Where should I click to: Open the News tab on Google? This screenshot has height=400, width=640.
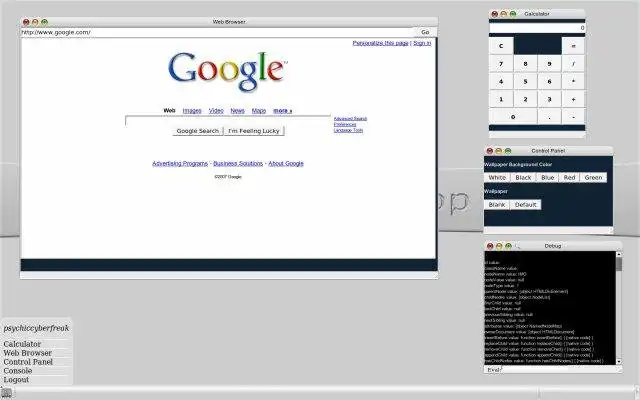pos(237,111)
